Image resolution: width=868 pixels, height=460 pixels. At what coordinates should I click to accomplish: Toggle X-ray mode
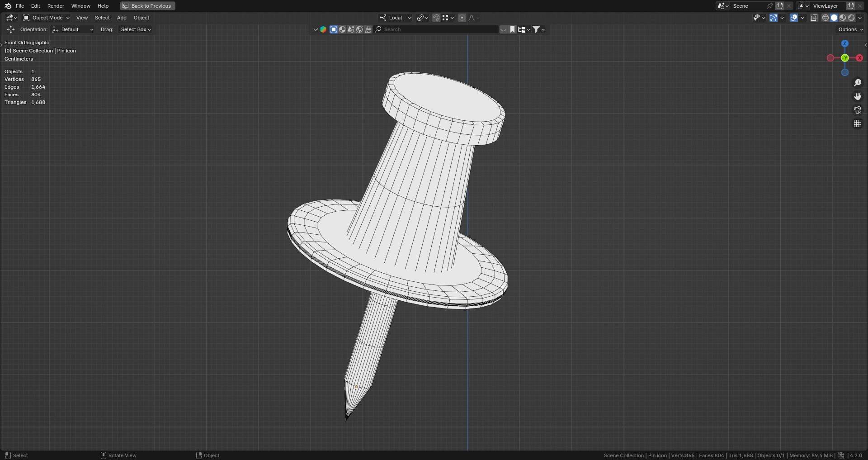pyautogui.click(x=814, y=18)
